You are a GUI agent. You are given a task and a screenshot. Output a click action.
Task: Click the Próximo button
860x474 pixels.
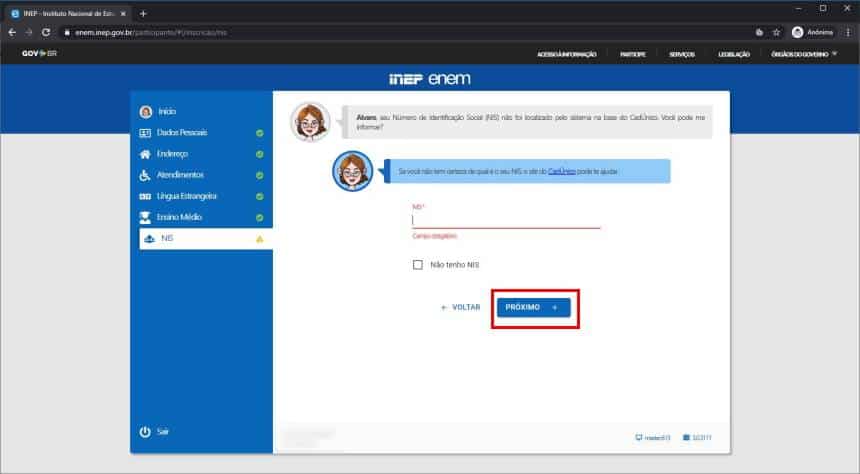[x=534, y=307]
